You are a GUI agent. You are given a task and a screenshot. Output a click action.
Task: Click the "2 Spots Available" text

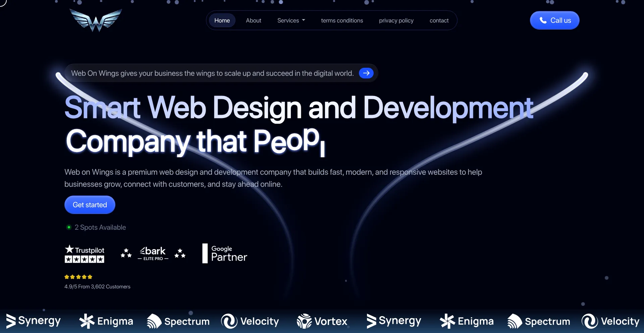click(x=100, y=227)
